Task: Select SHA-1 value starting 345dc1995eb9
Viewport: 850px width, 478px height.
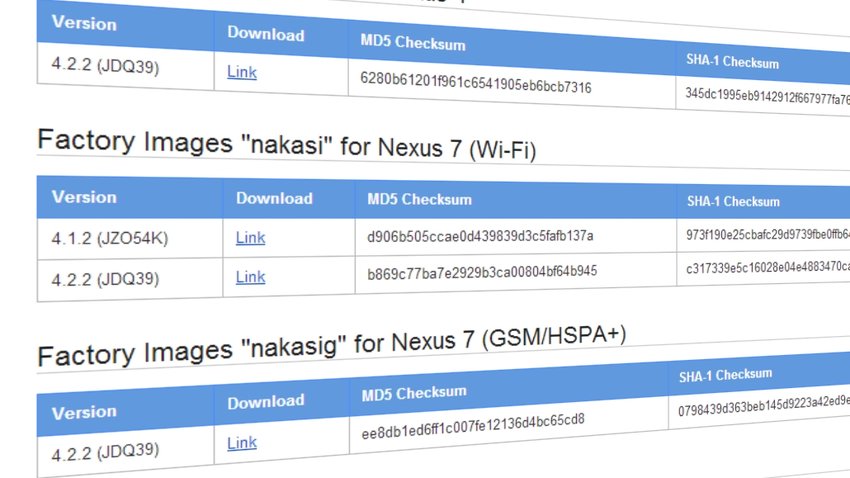Action: (767, 96)
